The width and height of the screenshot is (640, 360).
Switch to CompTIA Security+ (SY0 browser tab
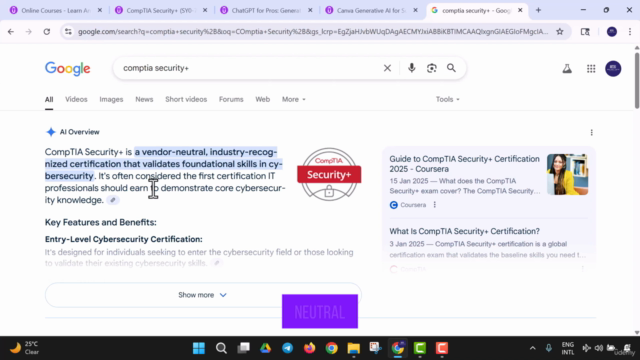[161, 10]
